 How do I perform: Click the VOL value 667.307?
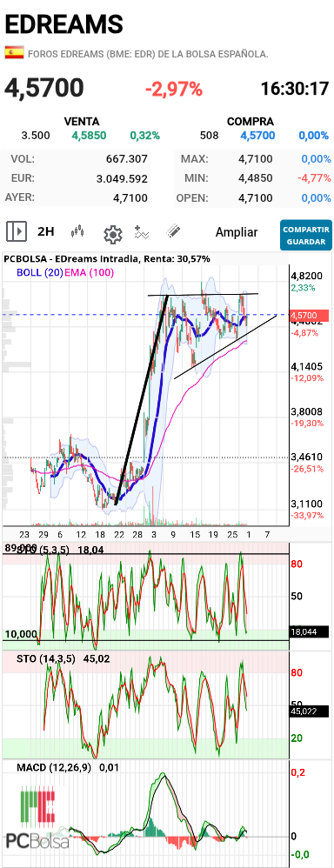coord(127,159)
